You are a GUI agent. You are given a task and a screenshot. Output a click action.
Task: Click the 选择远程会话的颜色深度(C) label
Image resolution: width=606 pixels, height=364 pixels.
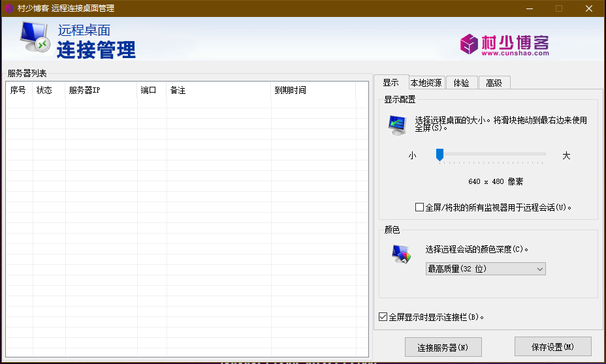tap(477, 249)
